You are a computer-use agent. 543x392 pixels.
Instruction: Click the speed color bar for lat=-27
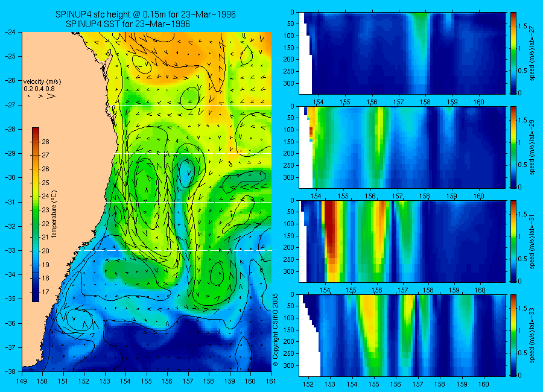point(513,53)
